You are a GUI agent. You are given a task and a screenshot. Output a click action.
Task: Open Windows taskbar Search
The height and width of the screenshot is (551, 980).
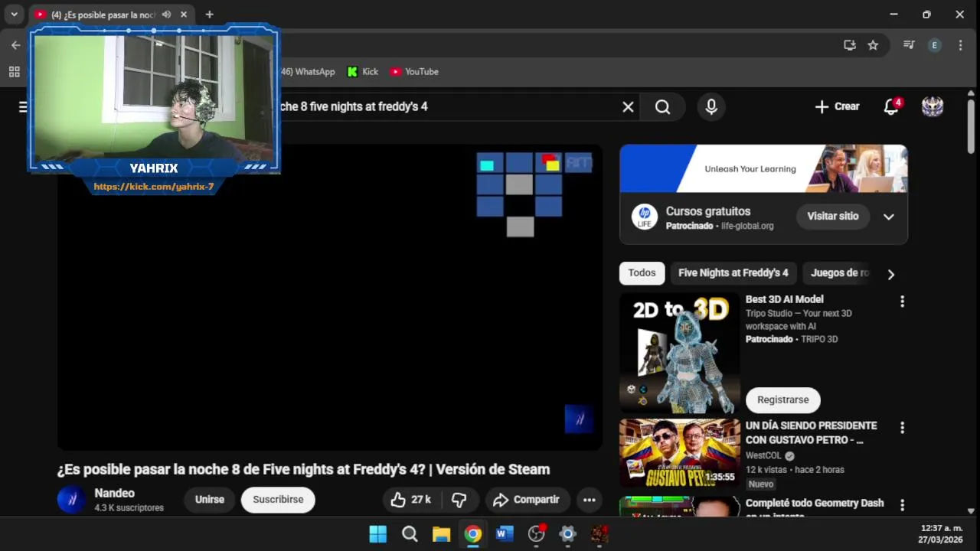(410, 534)
